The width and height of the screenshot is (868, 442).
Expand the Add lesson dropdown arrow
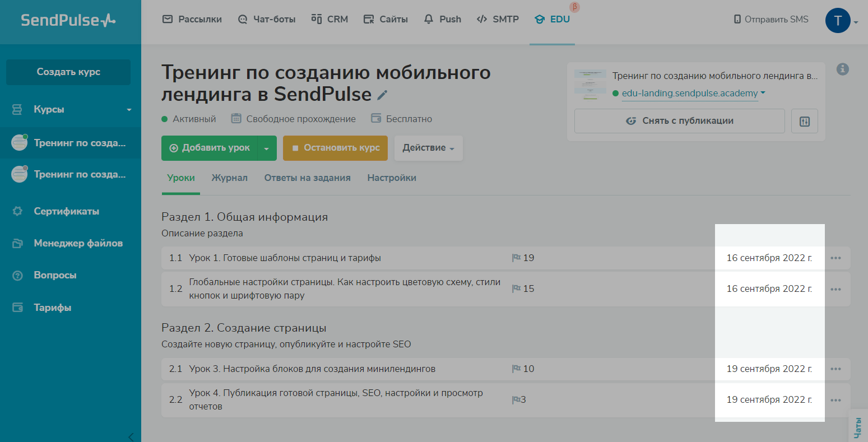tap(267, 148)
